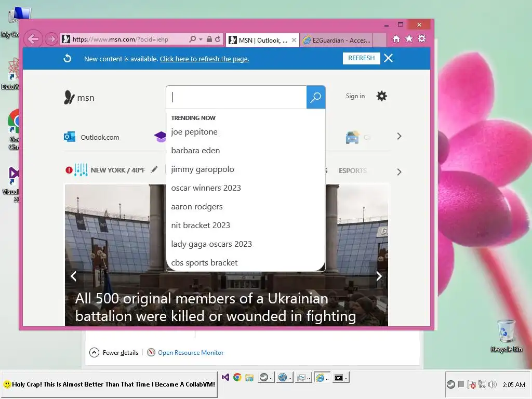Dismiss the new content banner with X
Screen dimensions: 532x399
389,58
